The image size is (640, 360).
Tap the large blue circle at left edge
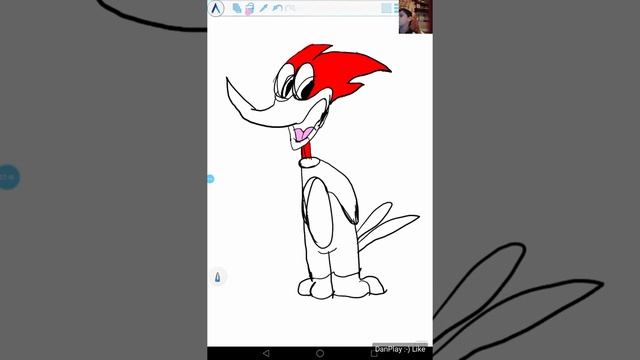click(9, 177)
